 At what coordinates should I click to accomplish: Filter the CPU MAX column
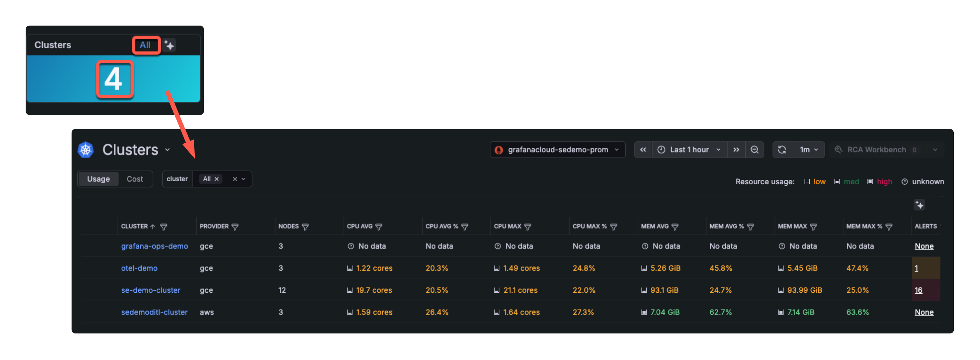click(527, 226)
